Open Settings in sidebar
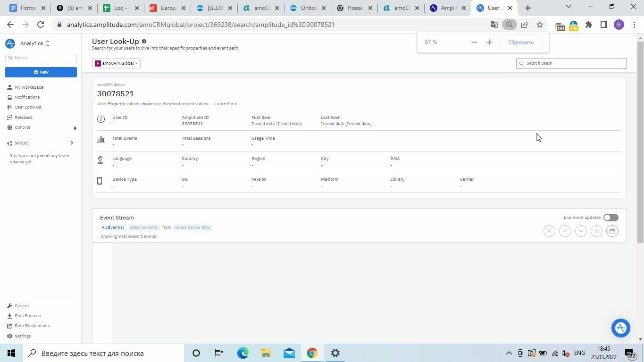This screenshot has width=644, height=362. (x=22, y=336)
